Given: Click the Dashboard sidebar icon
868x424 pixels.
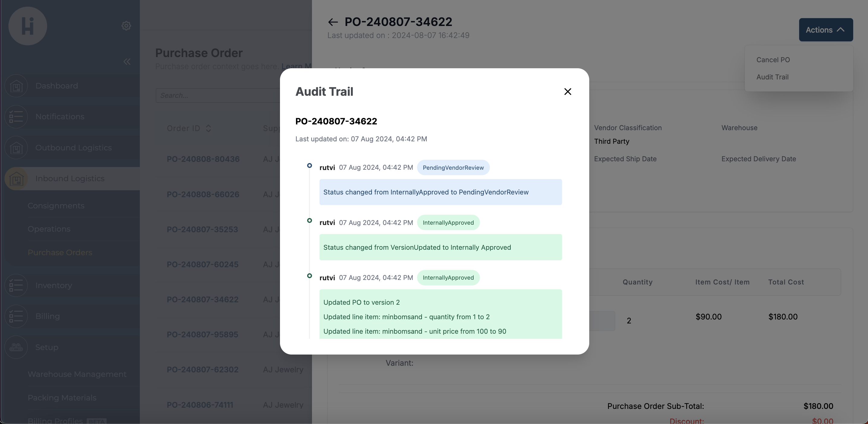Looking at the screenshot, I should 16,86.
